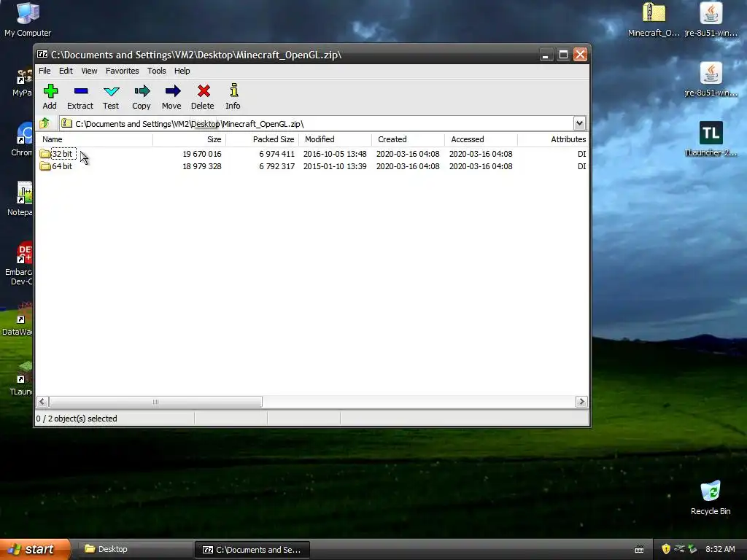Open the Help menu
This screenshot has width=747, height=560.
182,71
